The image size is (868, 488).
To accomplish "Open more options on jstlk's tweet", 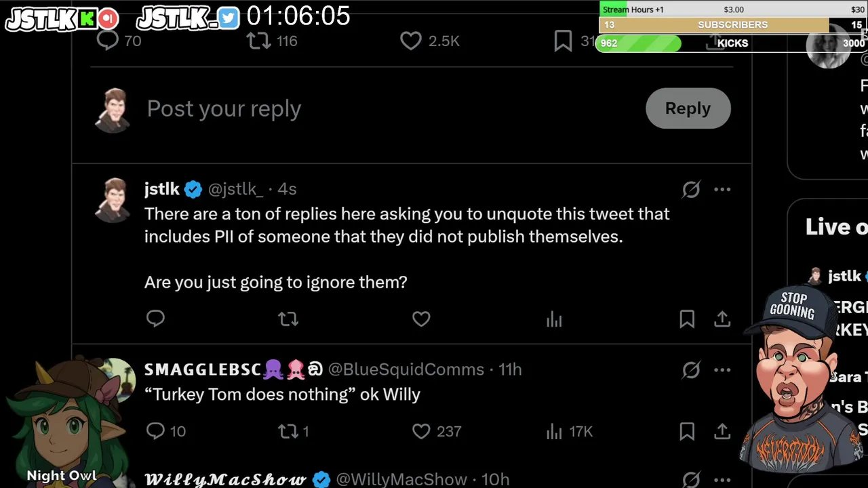I will [x=722, y=190].
